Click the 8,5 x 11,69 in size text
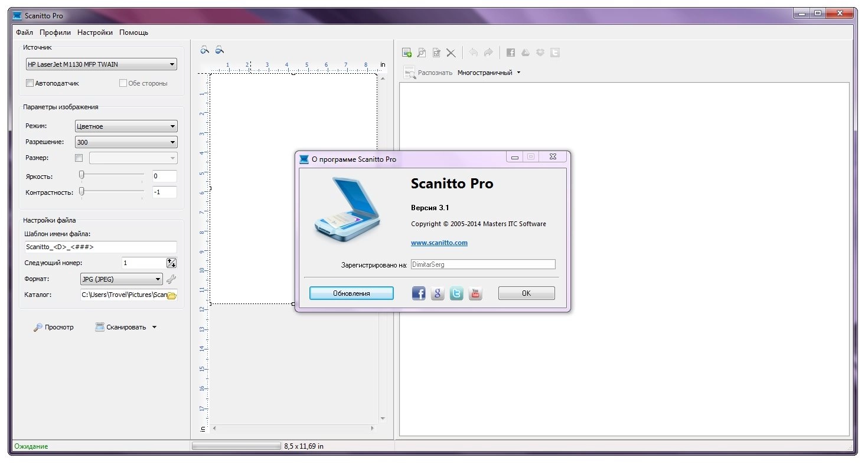This screenshot has width=868, height=467. [304, 446]
